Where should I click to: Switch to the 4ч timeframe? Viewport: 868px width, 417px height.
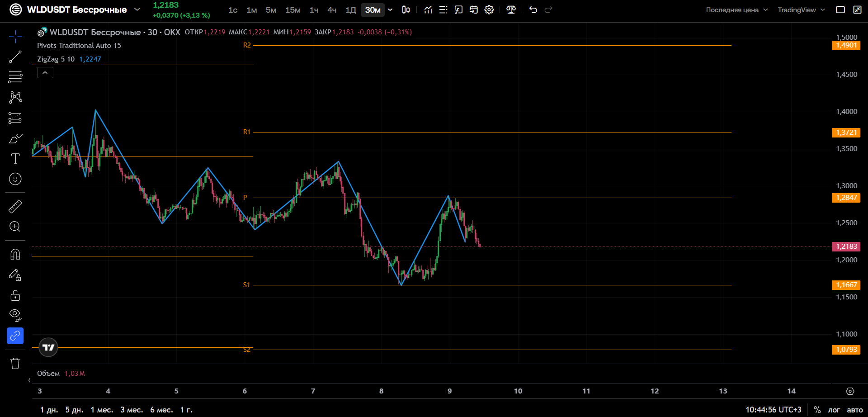pyautogui.click(x=332, y=10)
